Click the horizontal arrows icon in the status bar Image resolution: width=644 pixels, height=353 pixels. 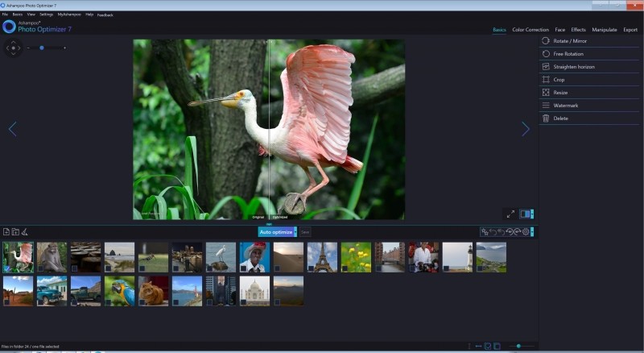coord(478,347)
